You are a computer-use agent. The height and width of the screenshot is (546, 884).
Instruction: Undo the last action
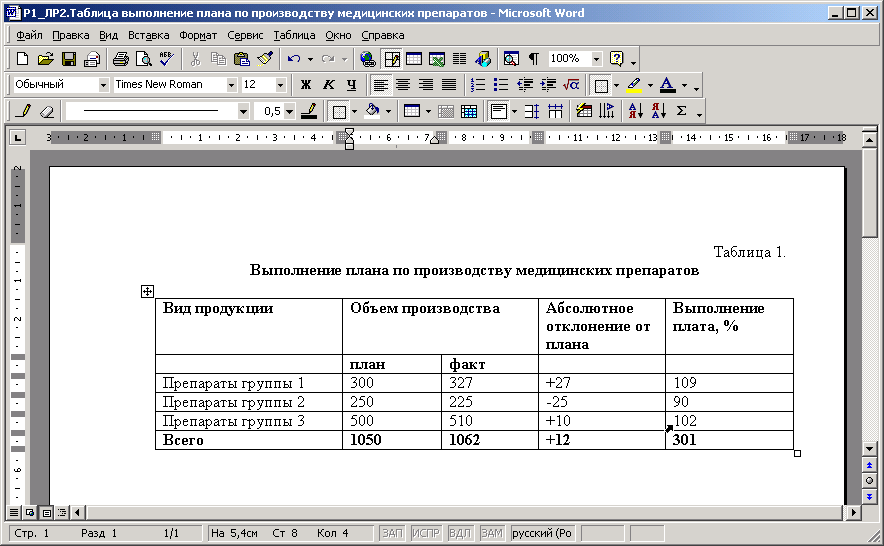tap(294, 59)
